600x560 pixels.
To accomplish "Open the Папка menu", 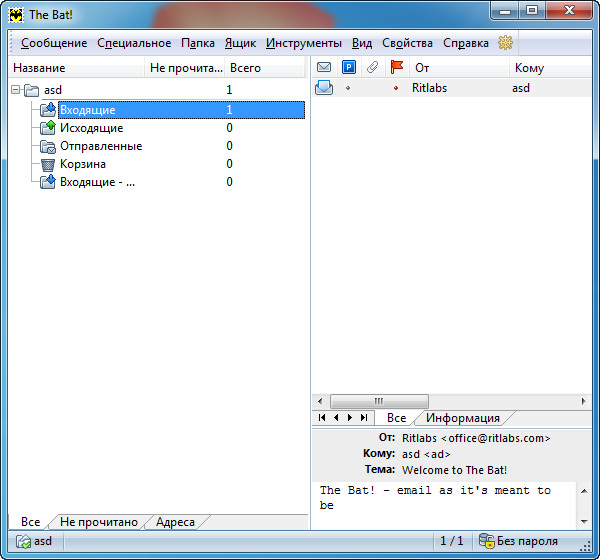I will tap(198, 43).
